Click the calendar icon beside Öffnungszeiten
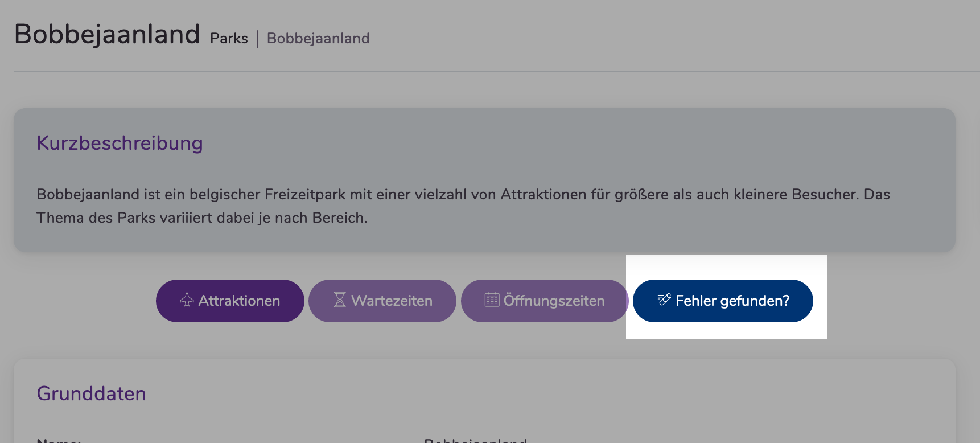Screen dimensions: 980x443 click(492, 300)
